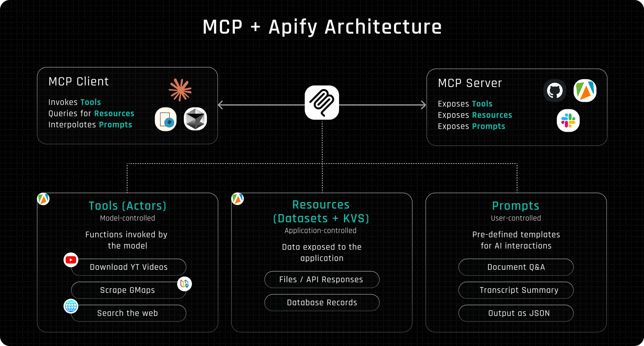
Task: Click the Slack icon in MCP Server
Action: pyautogui.click(x=568, y=121)
